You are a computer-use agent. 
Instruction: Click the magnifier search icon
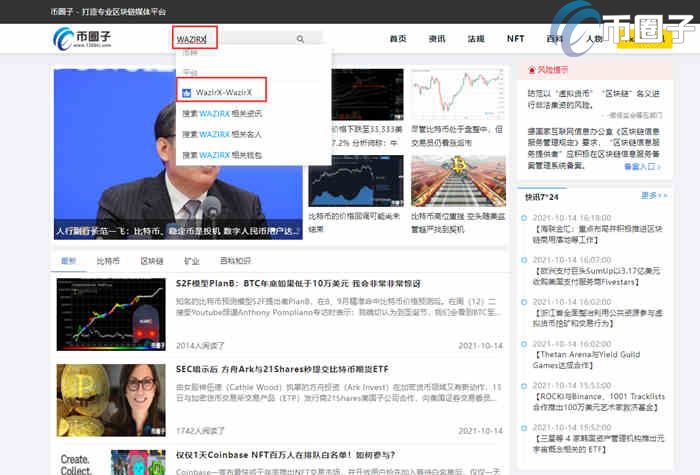300,39
